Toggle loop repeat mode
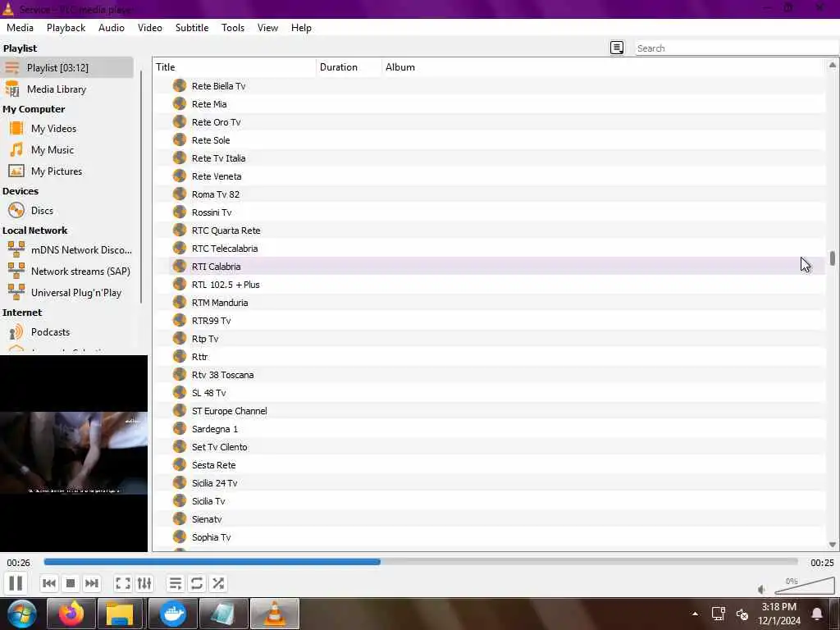Viewport: 840px width, 630px height. coord(197,583)
